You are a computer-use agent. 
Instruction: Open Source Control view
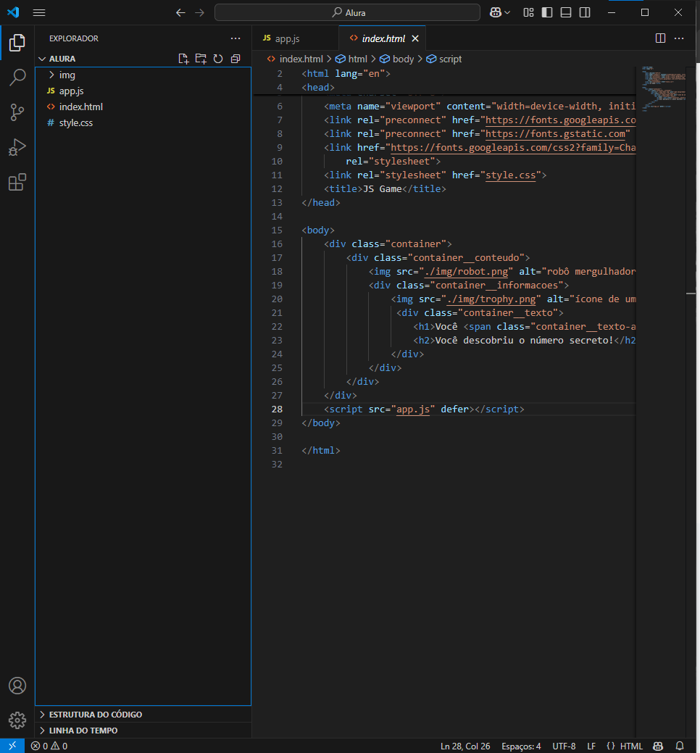click(x=17, y=112)
